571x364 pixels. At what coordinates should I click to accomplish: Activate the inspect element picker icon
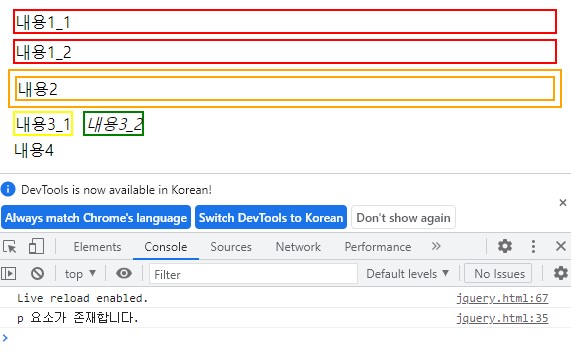coord(9,247)
